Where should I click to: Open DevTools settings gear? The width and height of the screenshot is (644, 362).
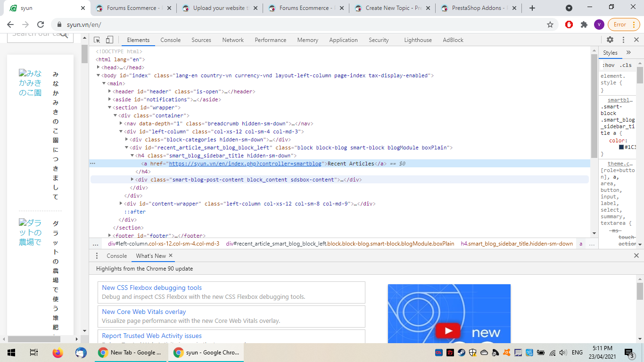pos(610,40)
